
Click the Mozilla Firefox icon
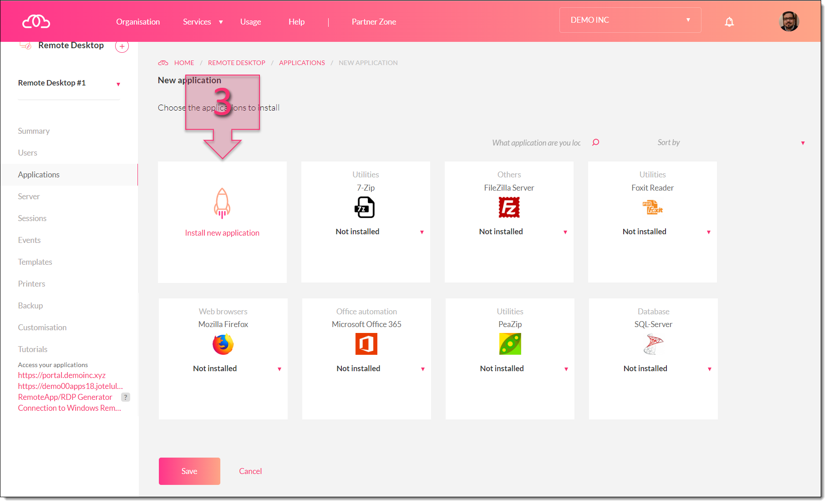click(223, 344)
